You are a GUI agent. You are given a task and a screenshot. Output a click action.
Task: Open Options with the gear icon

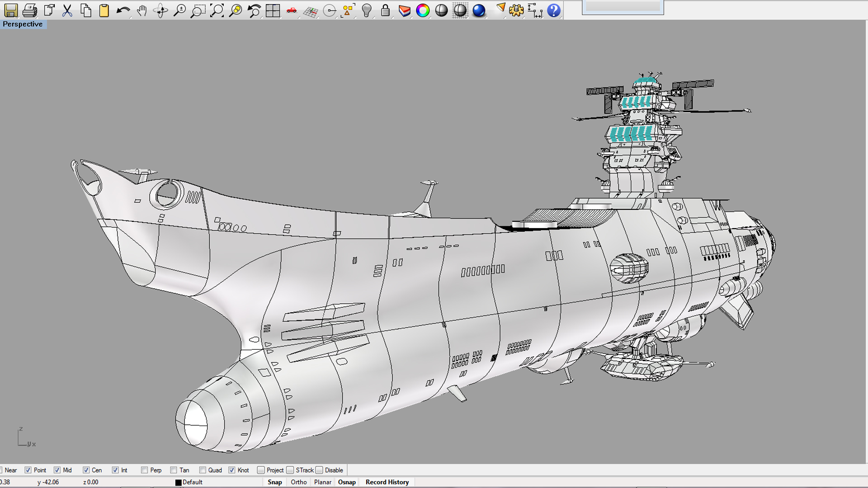[516, 10]
